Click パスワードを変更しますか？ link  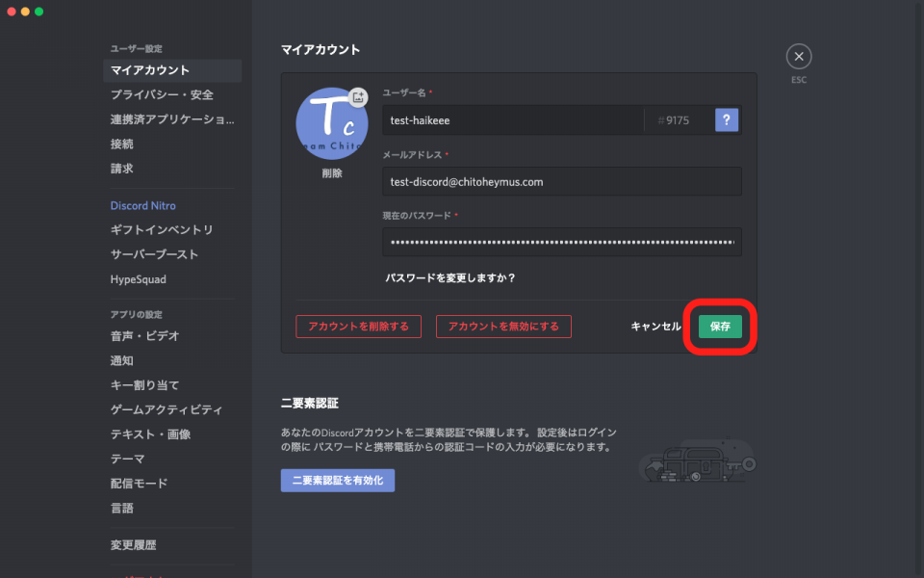tap(450, 277)
